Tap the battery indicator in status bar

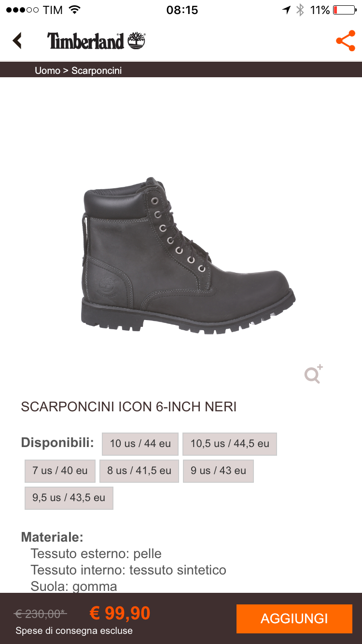coord(344,10)
